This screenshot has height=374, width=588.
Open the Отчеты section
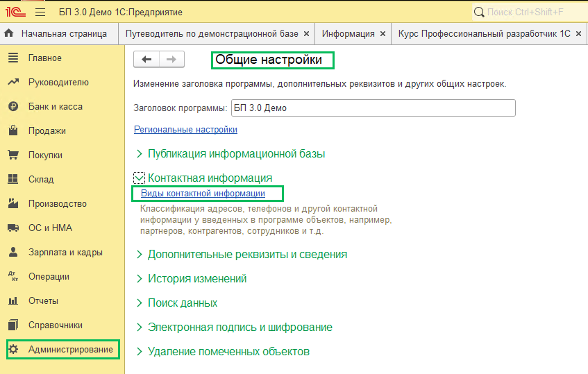pos(43,301)
